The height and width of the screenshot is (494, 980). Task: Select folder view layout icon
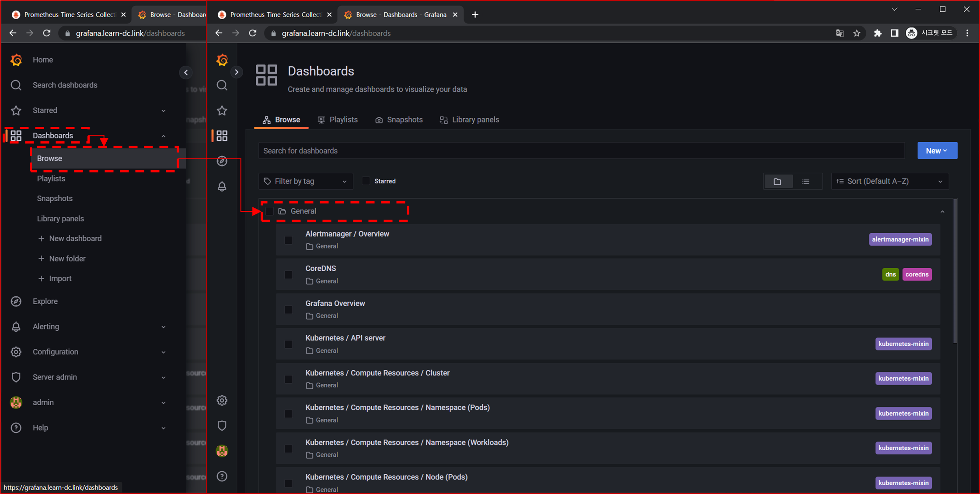click(777, 181)
